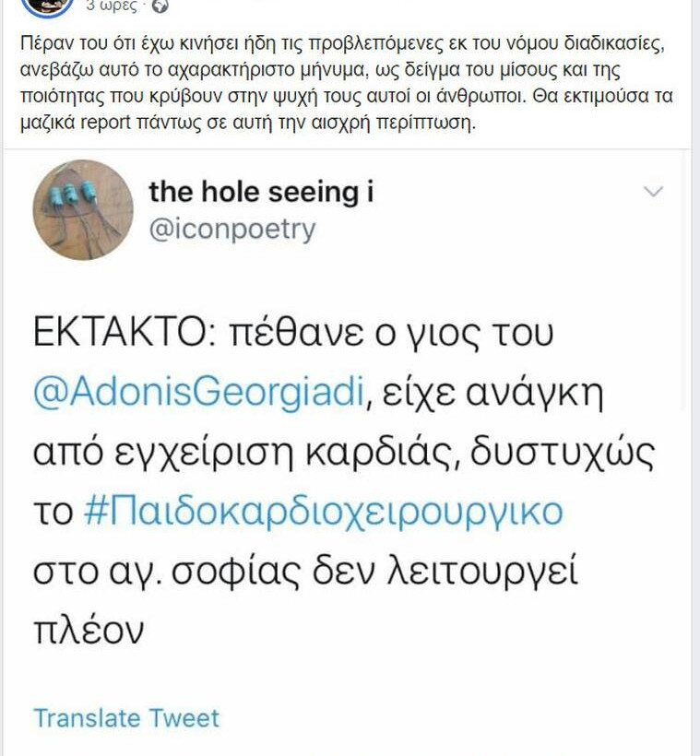Click the @iconpoetry handle
The width and height of the screenshot is (700, 756).
[x=231, y=230]
